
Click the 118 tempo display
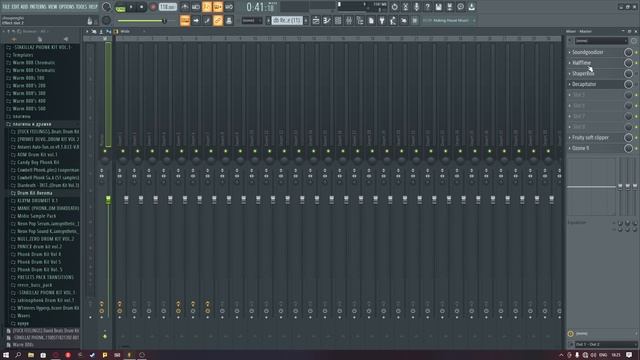click(x=168, y=7)
